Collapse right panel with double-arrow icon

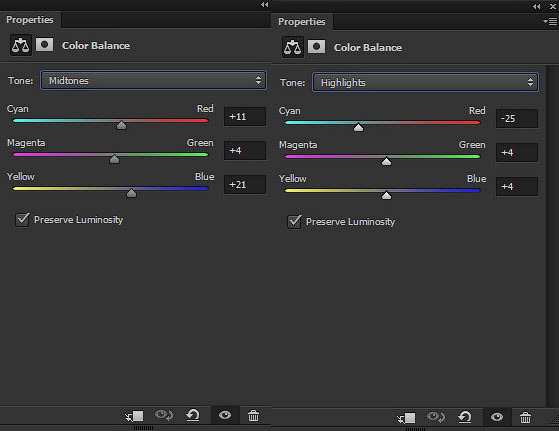[537, 6]
